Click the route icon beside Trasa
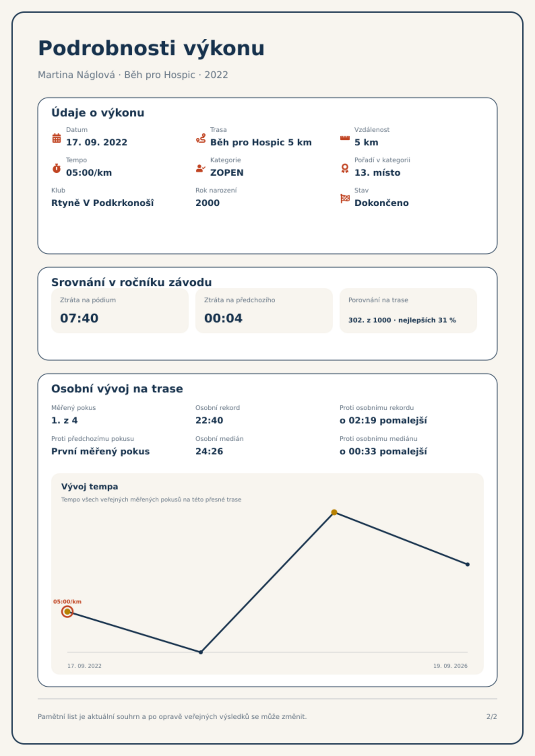535x756 pixels. pyautogui.click(x=201, y=138)
